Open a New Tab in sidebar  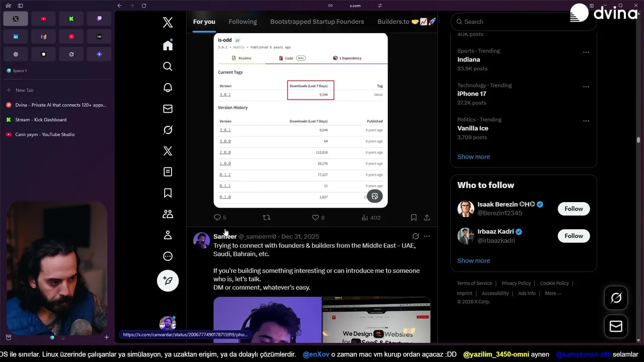pyautogui.click(x=56, y=90)
